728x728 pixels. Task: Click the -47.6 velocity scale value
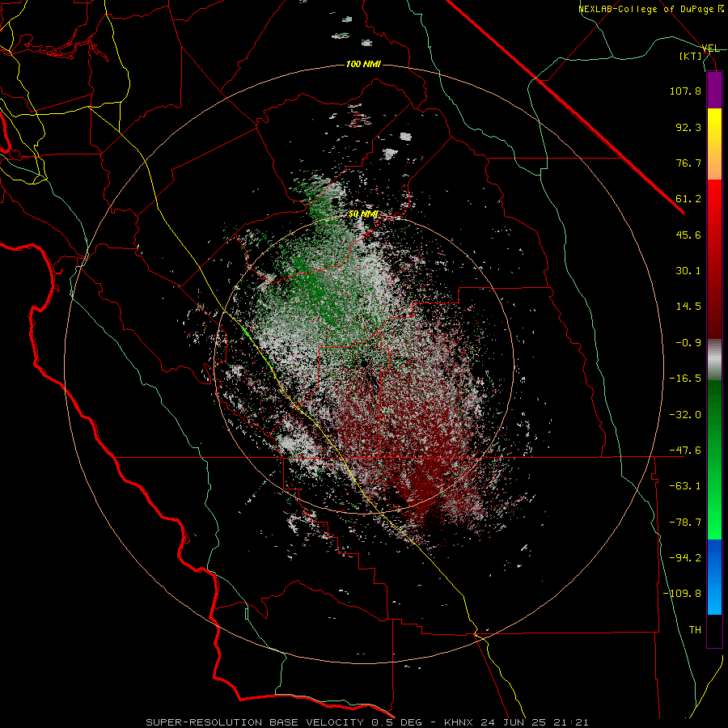(685, 451)
